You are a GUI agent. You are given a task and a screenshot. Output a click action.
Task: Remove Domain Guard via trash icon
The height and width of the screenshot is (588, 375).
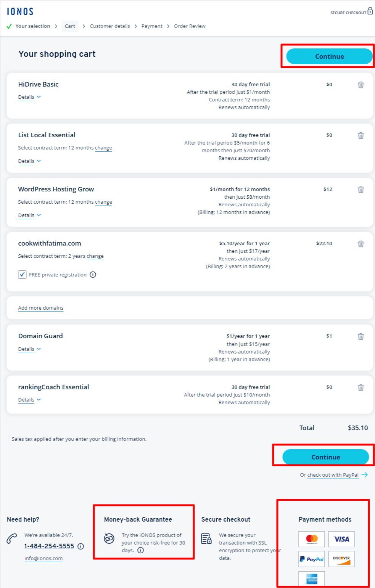pos(361,337)
